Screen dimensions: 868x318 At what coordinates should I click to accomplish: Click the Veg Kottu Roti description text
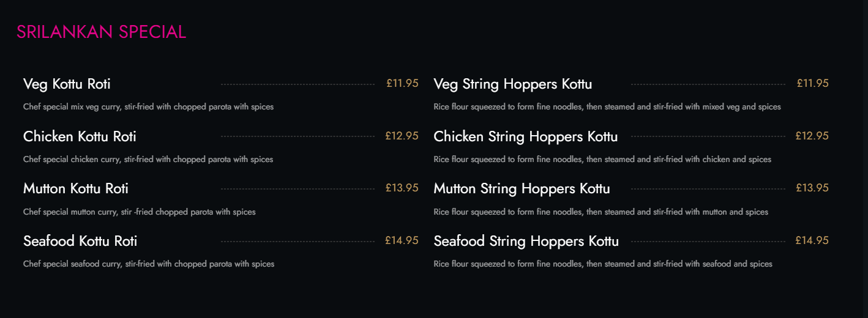point(148,107)
